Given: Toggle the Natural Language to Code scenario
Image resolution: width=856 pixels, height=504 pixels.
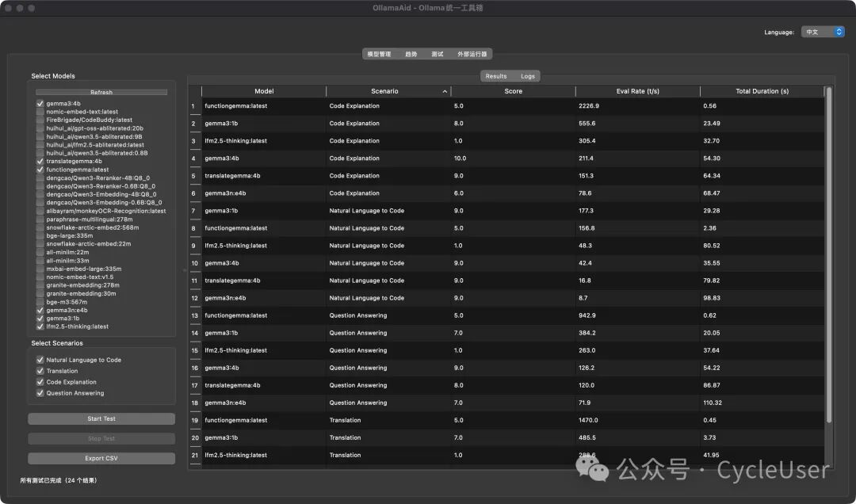Looking at the screenshot, I should pos(40,360).
